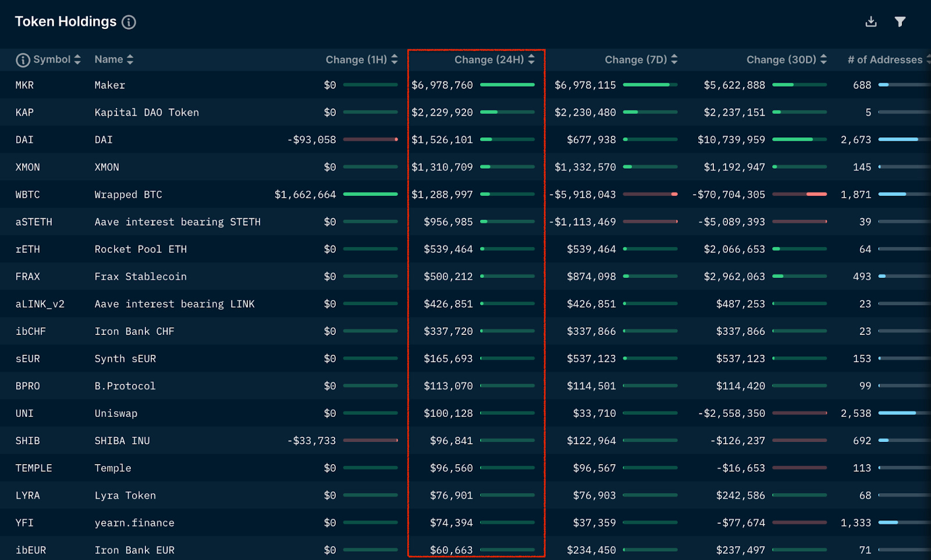Select the ibCHF symbol
Screen dimensions: 931x560
30,331
